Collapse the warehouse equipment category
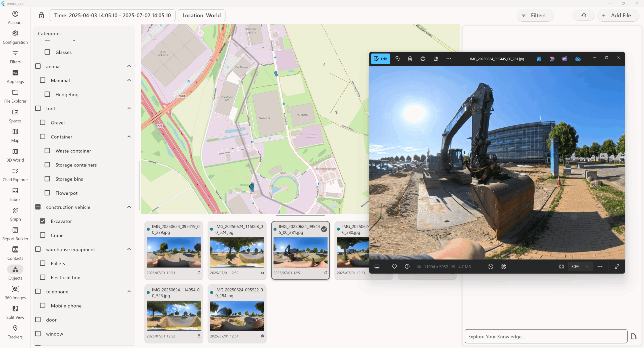This screenshot has width=644, height=348. [x=129, y=249]
